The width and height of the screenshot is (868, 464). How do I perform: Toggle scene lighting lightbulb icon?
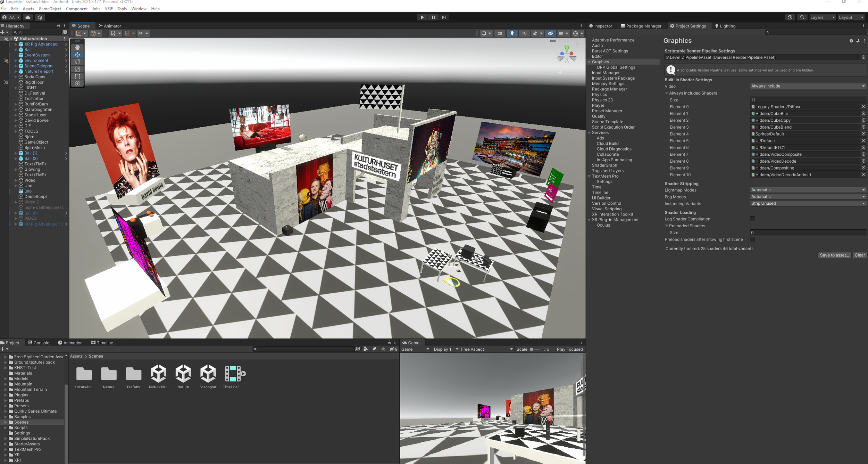pyautogui.click(x=512, y=33)
